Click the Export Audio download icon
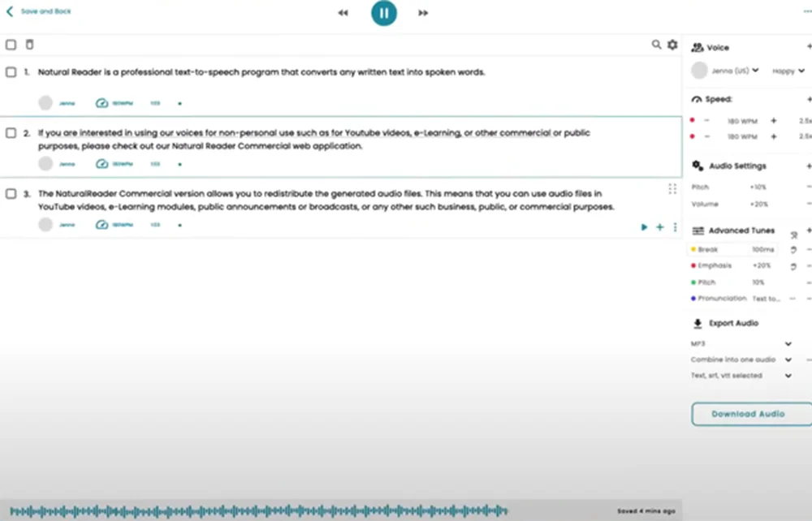Image resolution: width=812 pixels, height=521 pixels. tap(698, 323)
